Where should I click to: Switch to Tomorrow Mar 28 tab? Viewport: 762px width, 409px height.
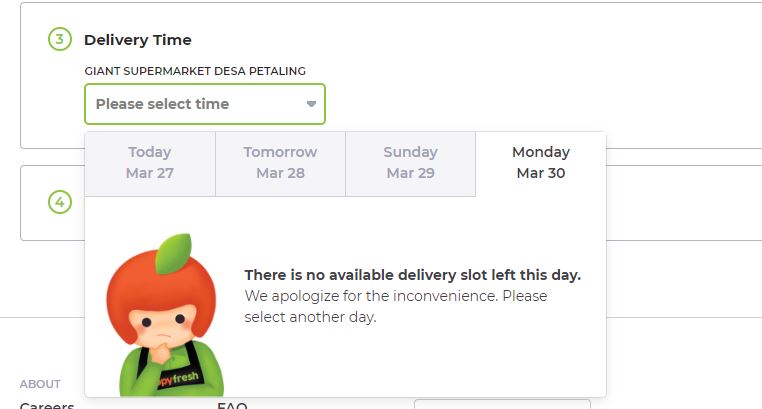pyautogui.click(x=280, y=164)
